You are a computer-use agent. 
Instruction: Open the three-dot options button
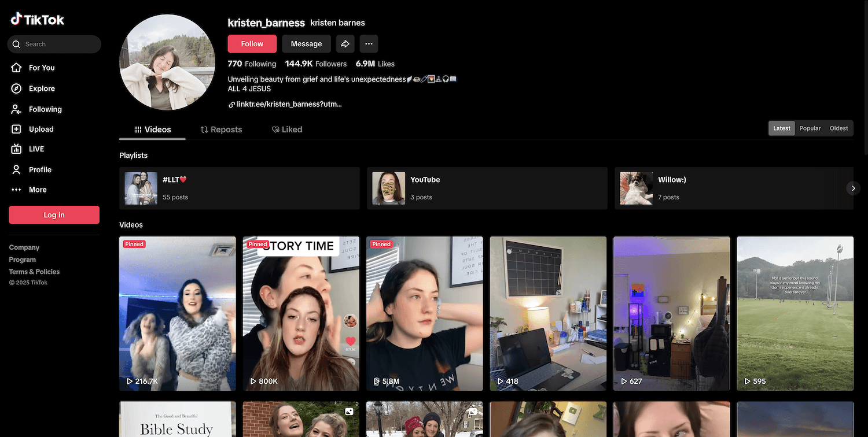click(369, 44)
